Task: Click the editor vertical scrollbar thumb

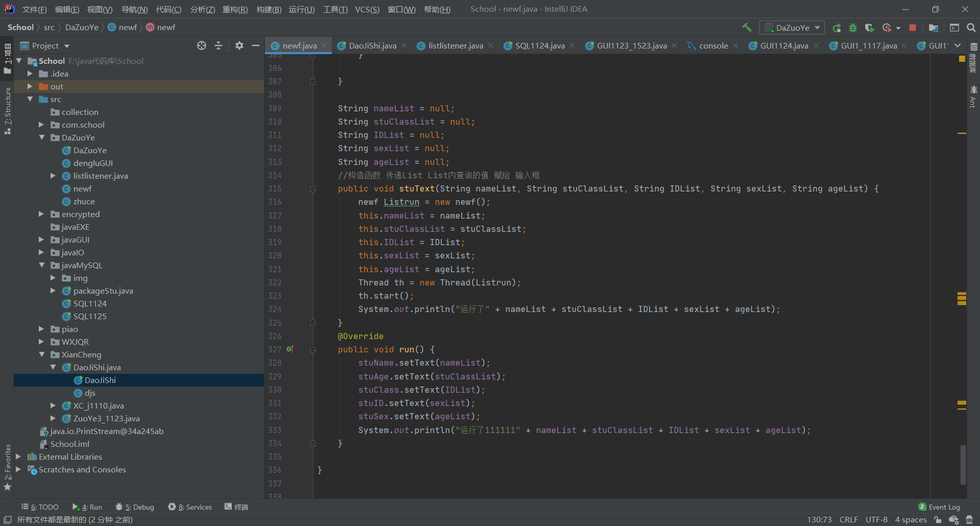Action: click(x=963, y=465)
